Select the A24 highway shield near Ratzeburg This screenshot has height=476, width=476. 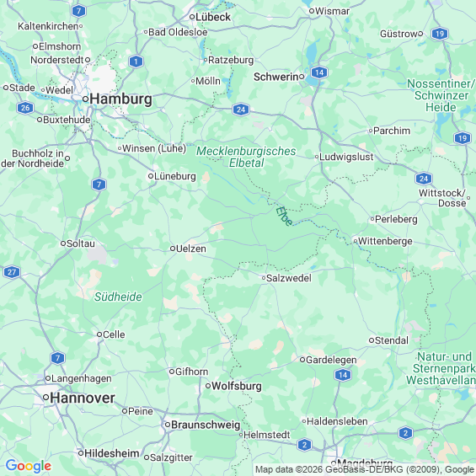[241, 110]
